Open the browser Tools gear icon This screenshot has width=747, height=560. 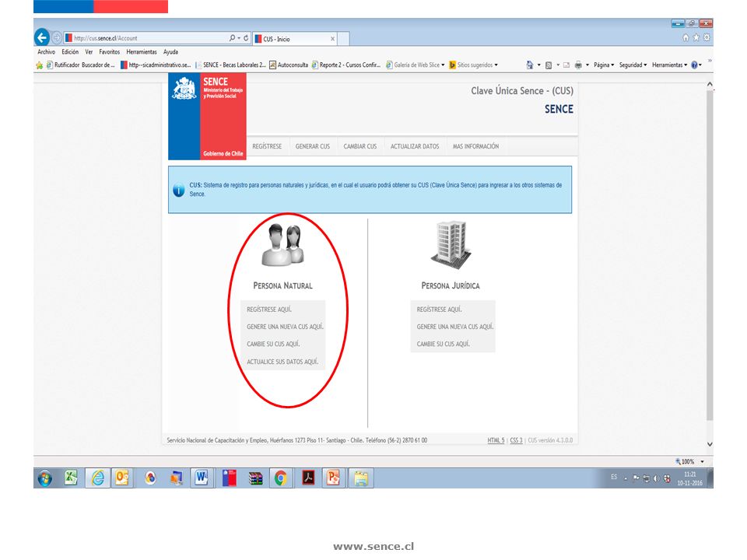(x=707, y=37)
